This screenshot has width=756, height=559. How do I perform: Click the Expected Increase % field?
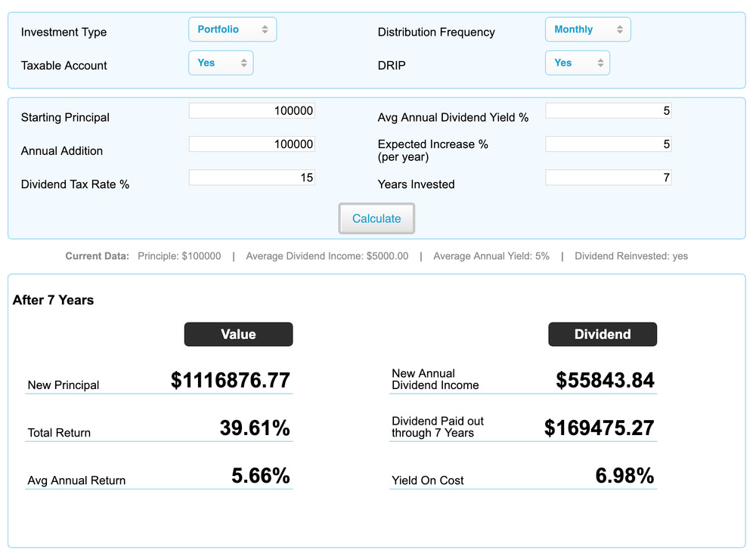[x=609, y=144]
